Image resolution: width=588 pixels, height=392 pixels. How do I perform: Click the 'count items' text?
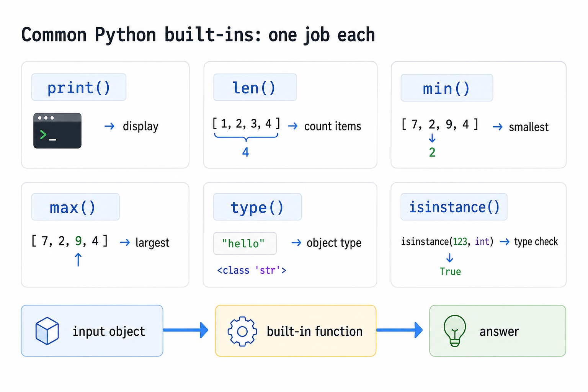333,126
